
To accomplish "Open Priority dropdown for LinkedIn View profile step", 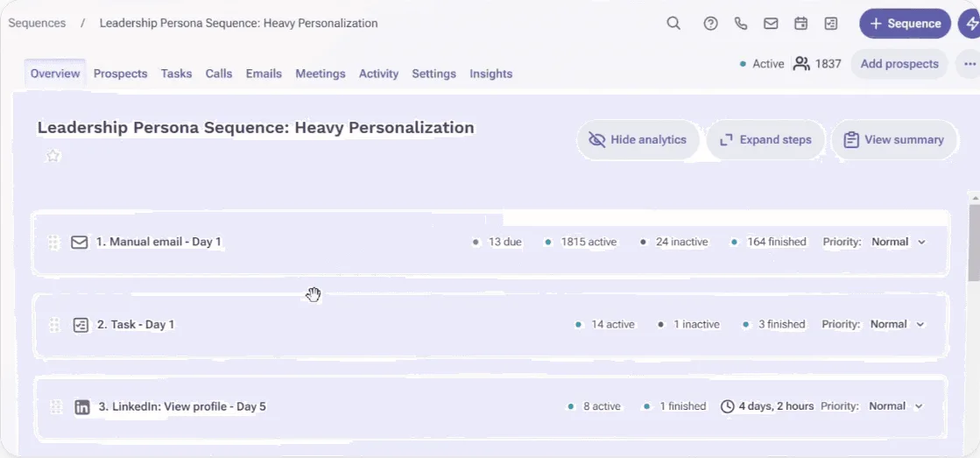I will [896, 406].
